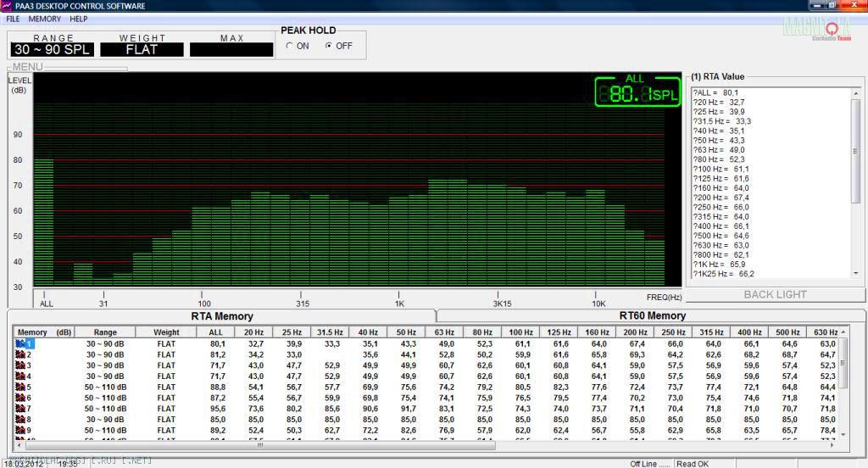The width and height of the screenshot is (868, 468).
Task: Select memory row 3 icon
Action: click(x=20, y=365)
